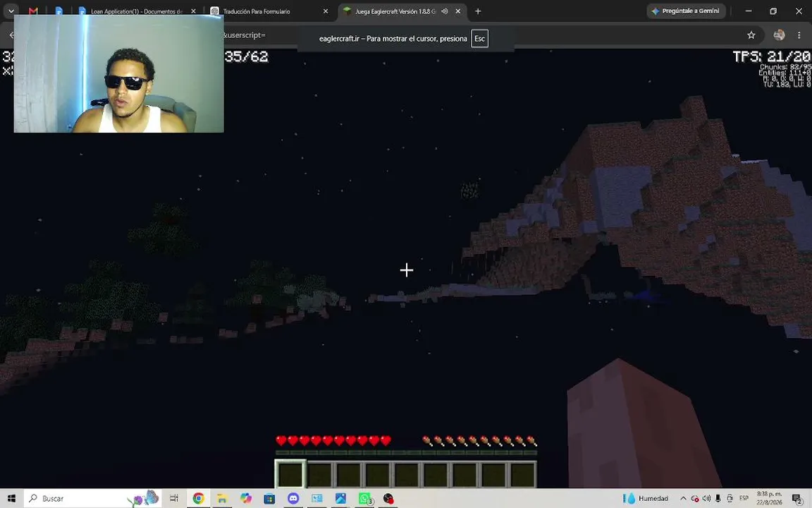Switch the ESP keyboard language indicator
812x508 pixels.
744,498
